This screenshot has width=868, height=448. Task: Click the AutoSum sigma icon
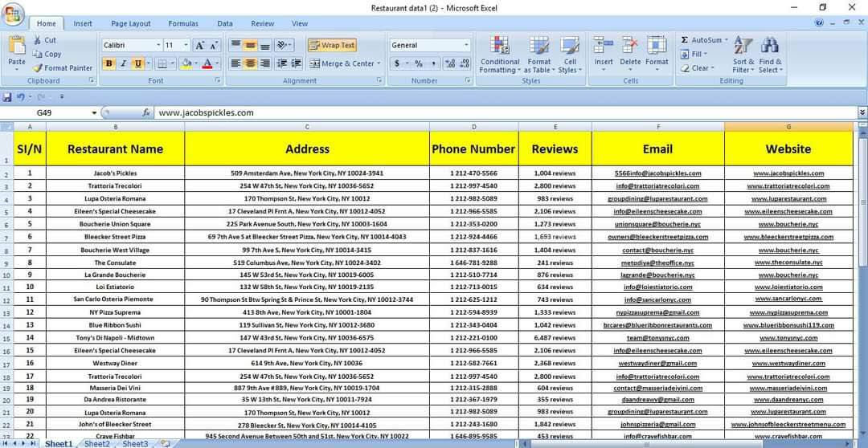[x=685, y=40]
